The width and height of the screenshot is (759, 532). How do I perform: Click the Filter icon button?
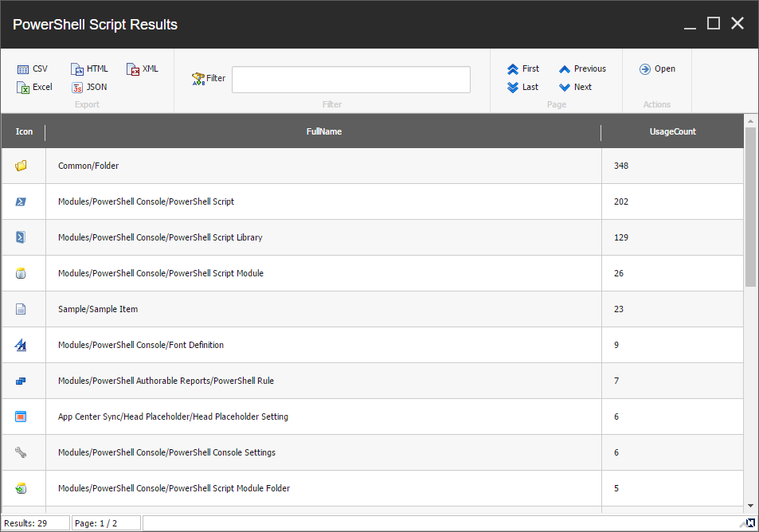[x=209, y=78]
